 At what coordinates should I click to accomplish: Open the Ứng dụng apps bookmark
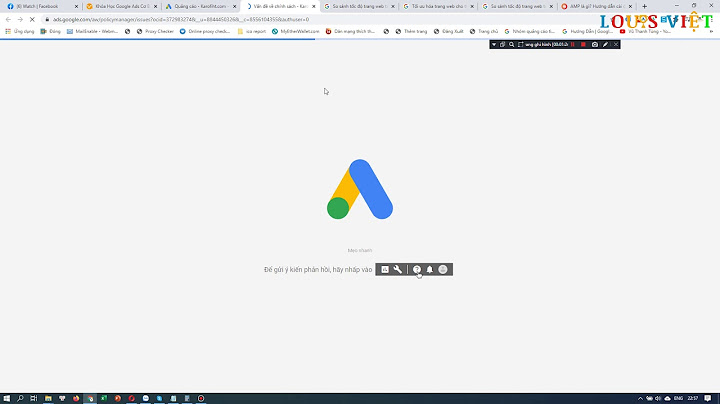pos(20,31)
